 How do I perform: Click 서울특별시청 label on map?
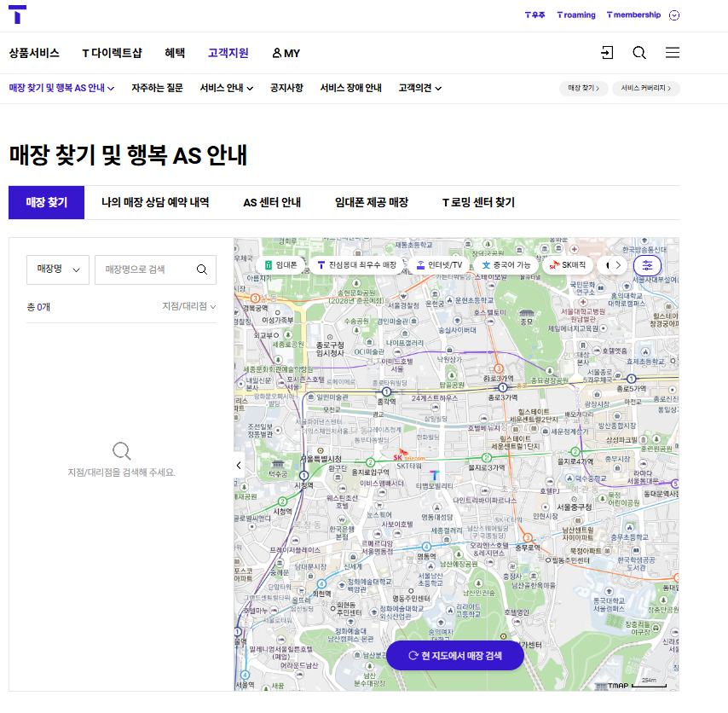321,459
